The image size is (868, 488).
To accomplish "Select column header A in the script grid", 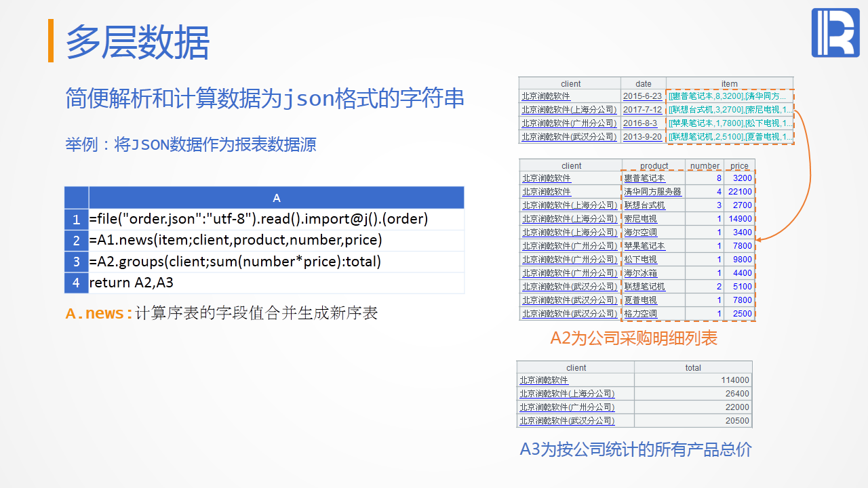I will [x=277, y=198].
